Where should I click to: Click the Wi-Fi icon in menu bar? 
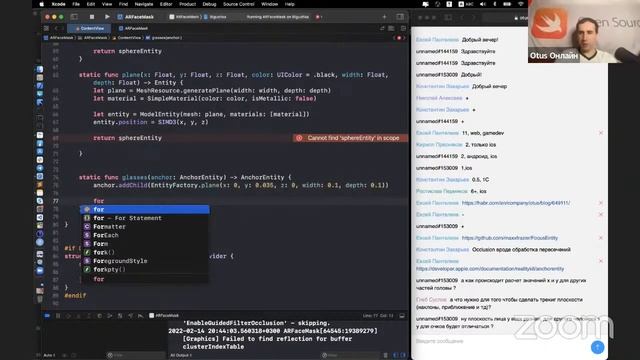click(521, 4)
